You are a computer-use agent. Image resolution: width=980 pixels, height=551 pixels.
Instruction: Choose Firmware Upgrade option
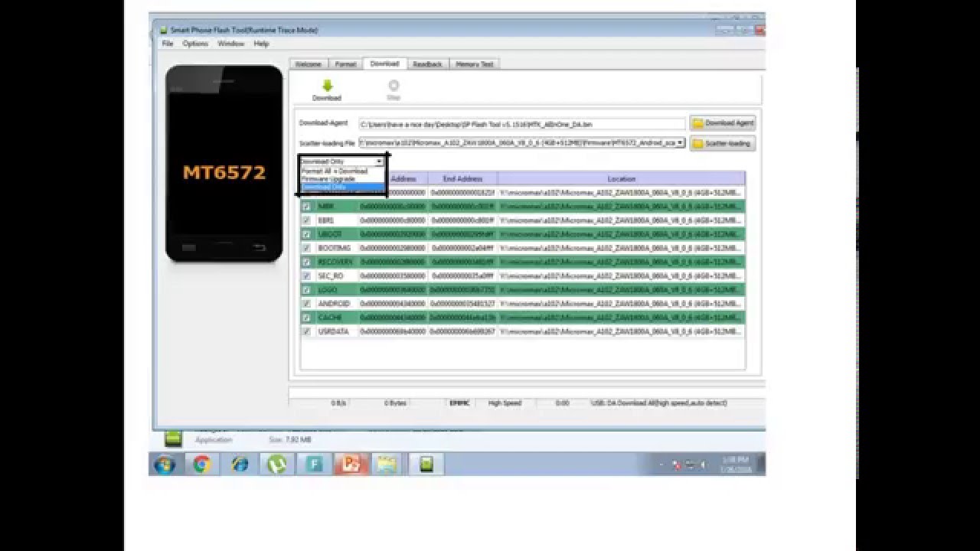click(341, 178)
